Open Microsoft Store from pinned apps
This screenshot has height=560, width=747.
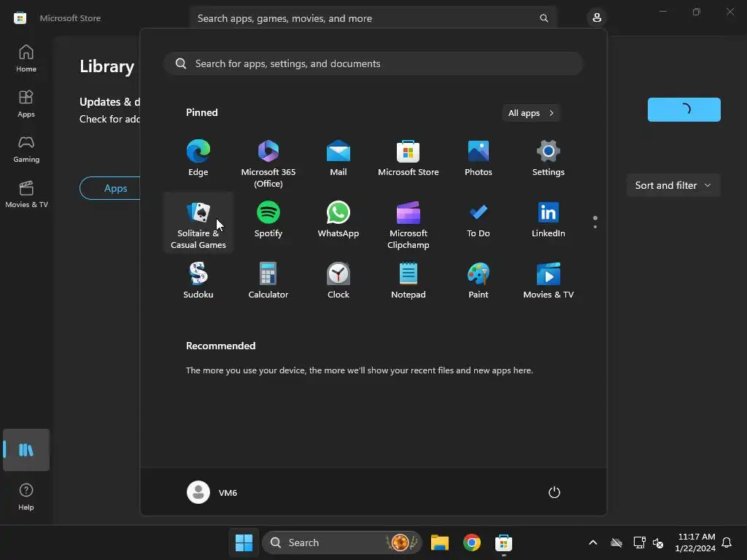[409, 158]
